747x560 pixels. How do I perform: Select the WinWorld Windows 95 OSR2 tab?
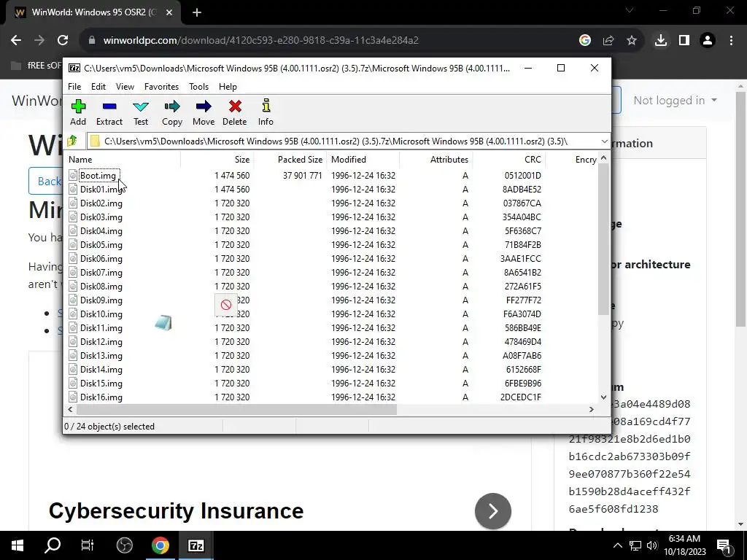94,12
